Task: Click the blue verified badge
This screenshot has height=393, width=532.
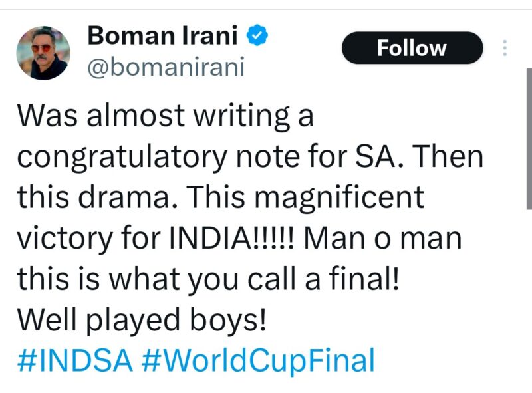Action: click(257, 35)
